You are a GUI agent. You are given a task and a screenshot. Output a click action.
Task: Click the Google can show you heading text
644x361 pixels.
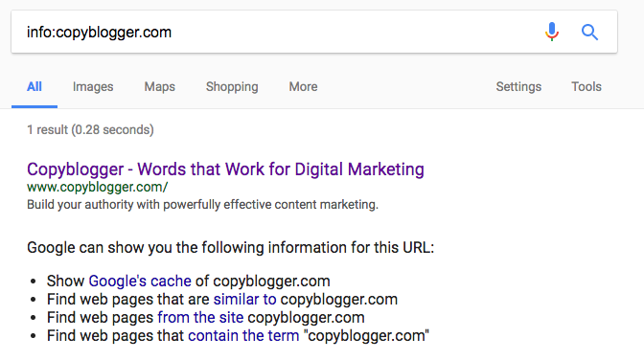pos(230,247)
